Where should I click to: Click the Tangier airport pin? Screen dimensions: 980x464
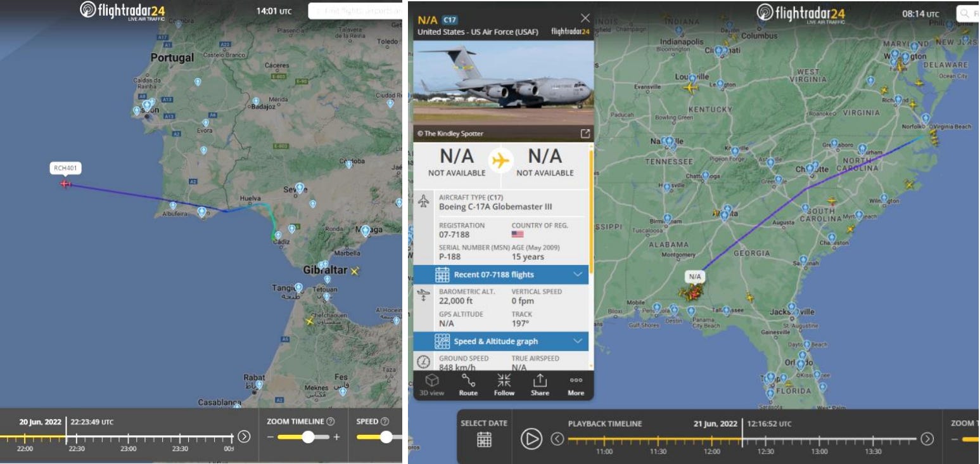pos(298,288)
